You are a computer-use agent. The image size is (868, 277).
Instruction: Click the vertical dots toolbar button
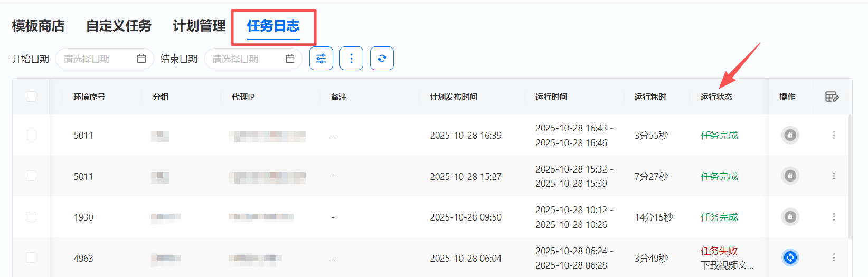(351, 59)
